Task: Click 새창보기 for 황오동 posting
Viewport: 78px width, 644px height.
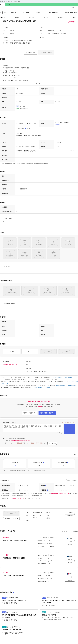Action: (x=70, y=580)
